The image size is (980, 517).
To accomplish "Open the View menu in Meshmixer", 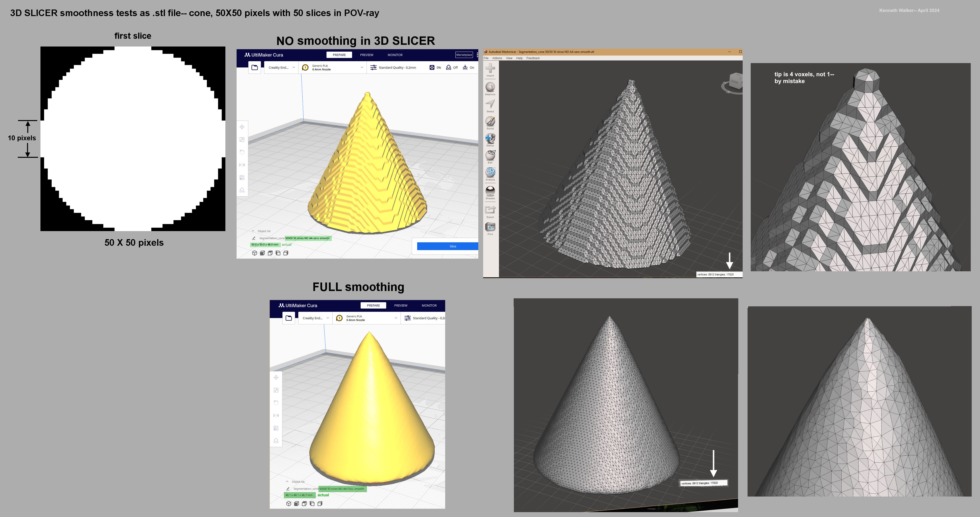I will 509,58.
